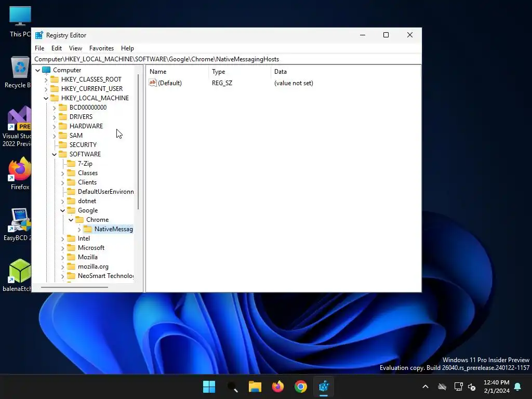The image size is (532, 399).
Task: Click the tree pane vertical scrollbar
Action: [138, 141]
